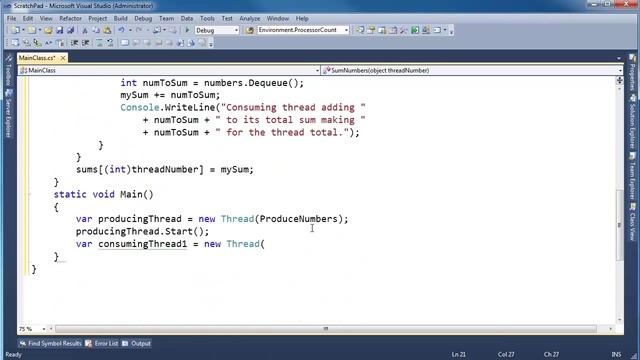
Task: Open the File menu
Action: click(x=11, y=18)
